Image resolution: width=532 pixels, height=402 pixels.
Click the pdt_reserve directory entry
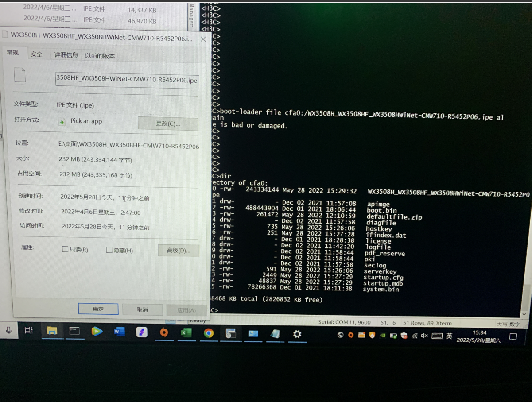384,254
